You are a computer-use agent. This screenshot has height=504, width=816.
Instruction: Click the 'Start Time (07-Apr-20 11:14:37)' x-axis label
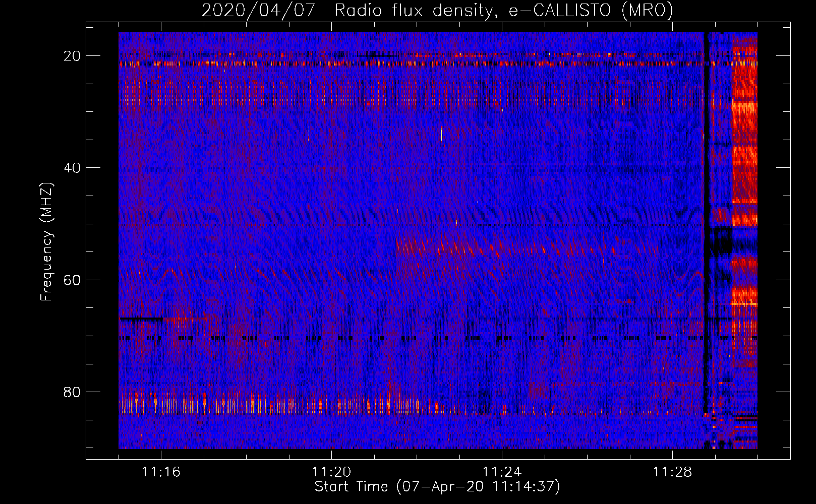point(437,487)
